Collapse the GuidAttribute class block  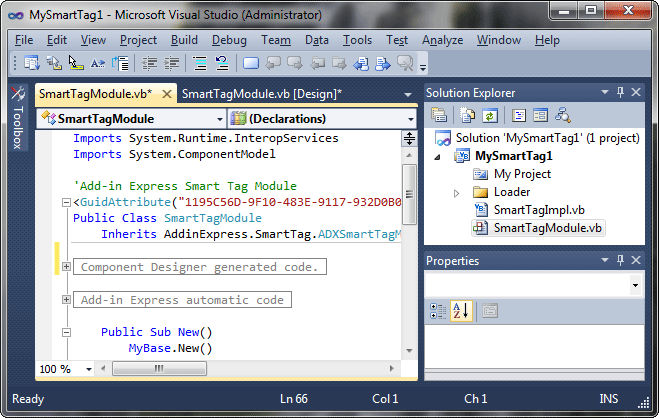[x=66, y=202]
